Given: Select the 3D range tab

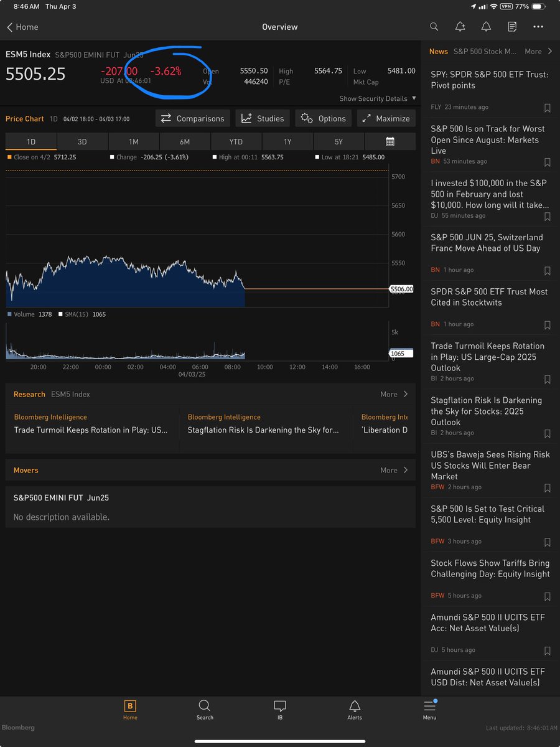Looking at the screenshot, I should (82, 141).
